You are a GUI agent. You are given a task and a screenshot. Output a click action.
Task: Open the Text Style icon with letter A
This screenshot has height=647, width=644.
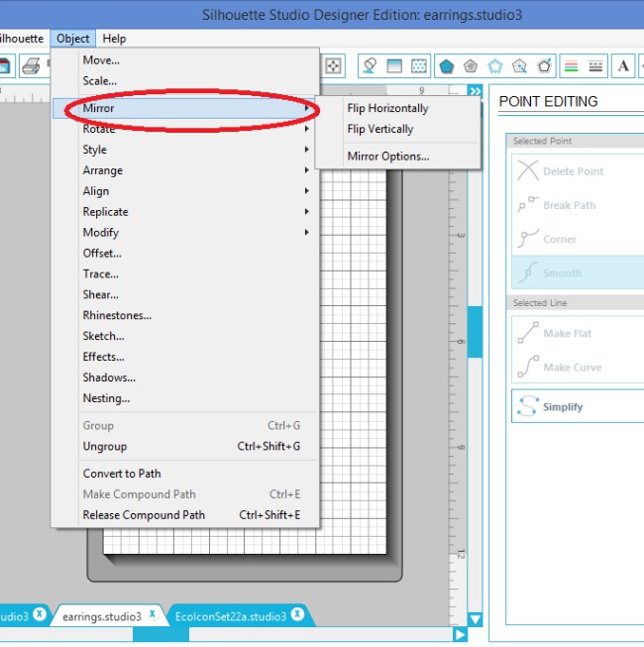pos(623,65)
